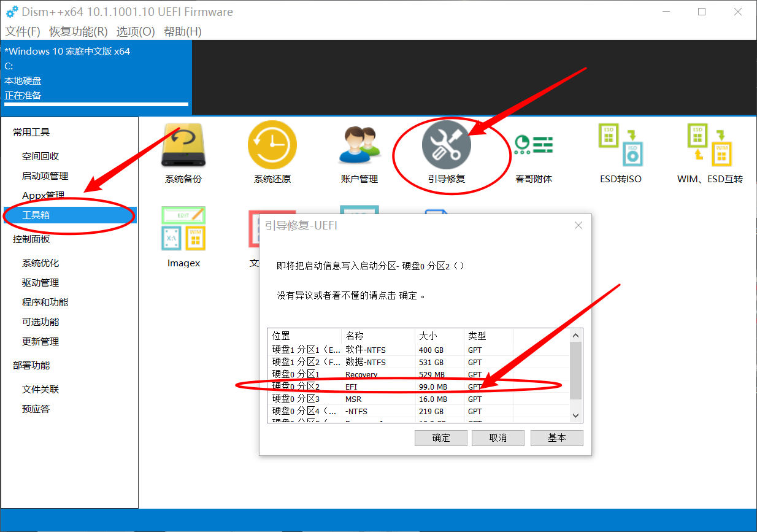Image resolution: width=757 pixels, height=532 pixels.
Task: Select 驱动管理 in the sidebar
Action: [x=40, y=283]
